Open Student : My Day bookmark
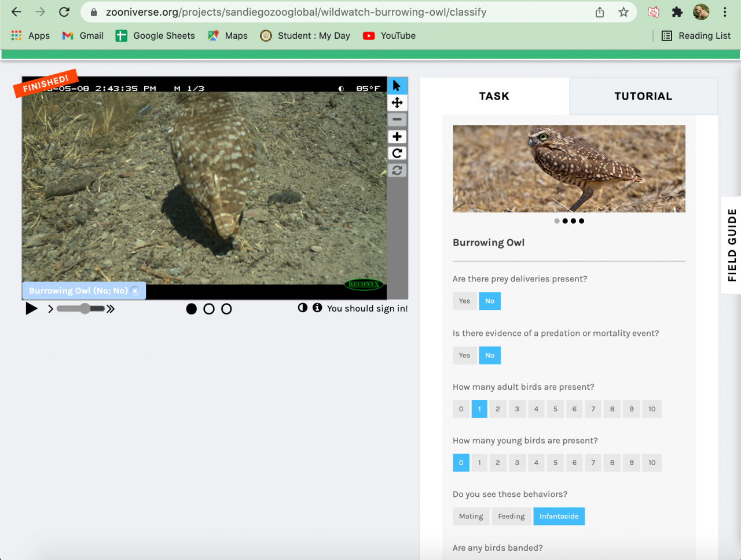The image size is (741, 560). click(x=305, y=36)
